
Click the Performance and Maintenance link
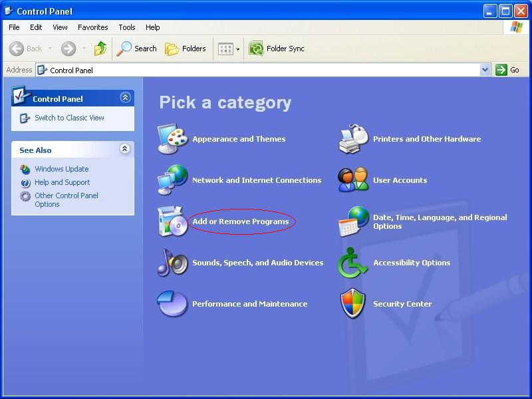[250, 304]
